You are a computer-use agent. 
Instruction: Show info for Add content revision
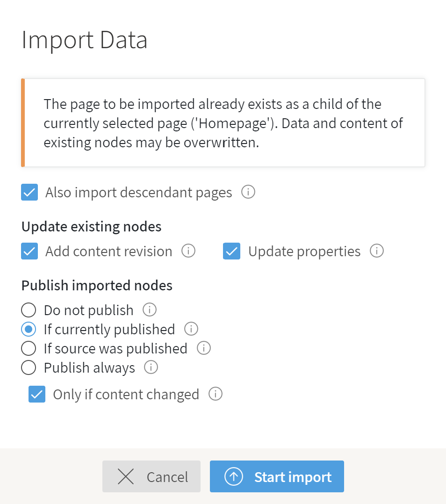(x=188, y=251)
